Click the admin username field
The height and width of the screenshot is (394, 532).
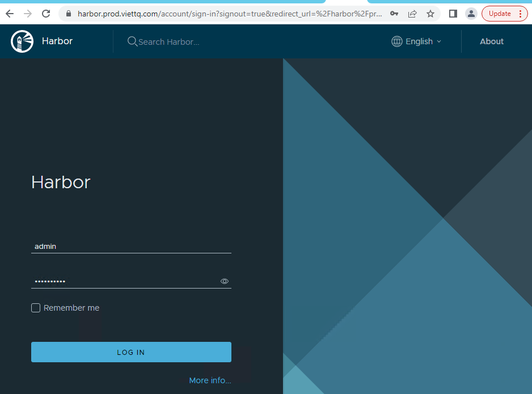pos(132,247)
